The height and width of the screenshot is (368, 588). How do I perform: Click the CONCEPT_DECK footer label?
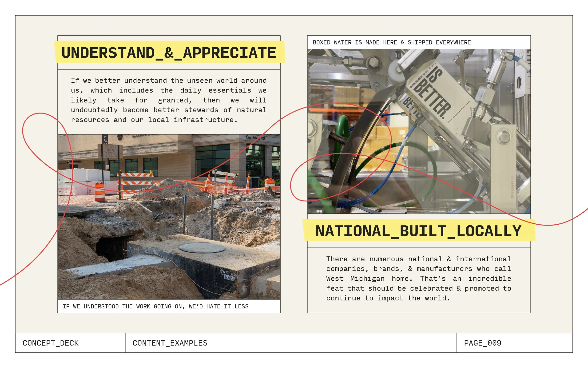click(x=50, y=343)
